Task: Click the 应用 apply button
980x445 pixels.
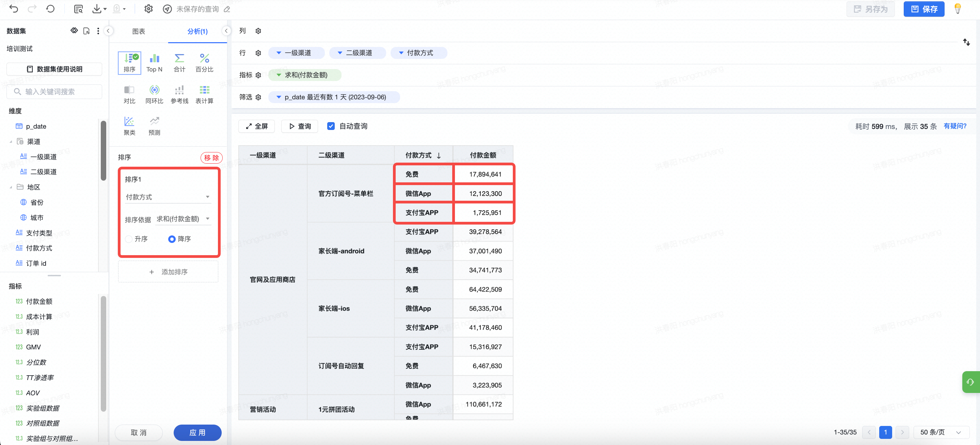Action: point(197,432)
